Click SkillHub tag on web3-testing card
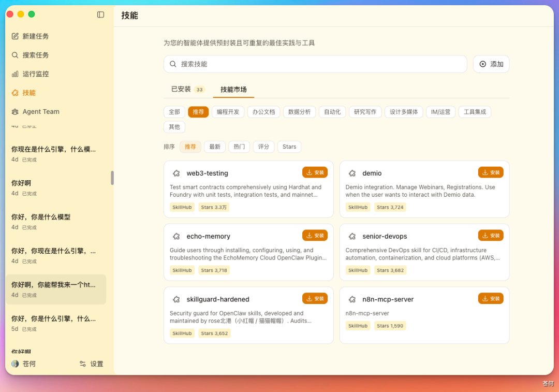Image resolution: width=559 pixels, height=392 pixels. (x=182, y=207)
